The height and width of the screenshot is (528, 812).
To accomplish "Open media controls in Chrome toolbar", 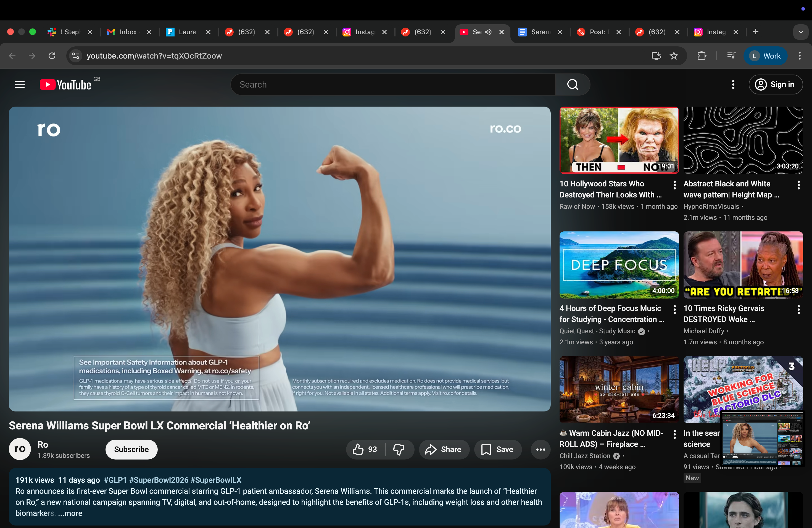I will [x=731, y=56].
